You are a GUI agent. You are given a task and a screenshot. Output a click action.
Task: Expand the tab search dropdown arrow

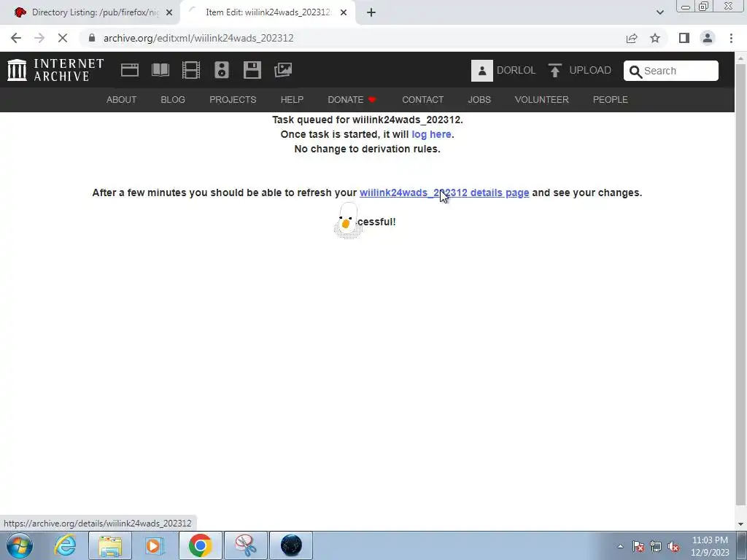coord(659,12)
